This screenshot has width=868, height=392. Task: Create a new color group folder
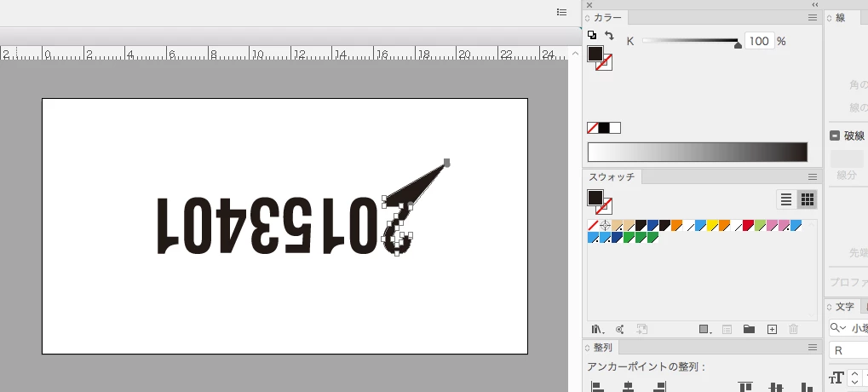pyautogui.click(x=749, y=330)
